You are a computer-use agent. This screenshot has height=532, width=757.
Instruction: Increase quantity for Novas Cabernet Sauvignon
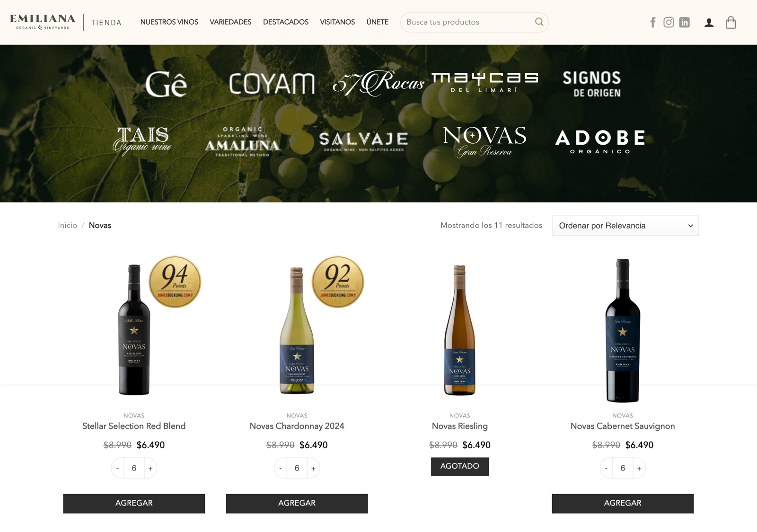coord(639,468)
